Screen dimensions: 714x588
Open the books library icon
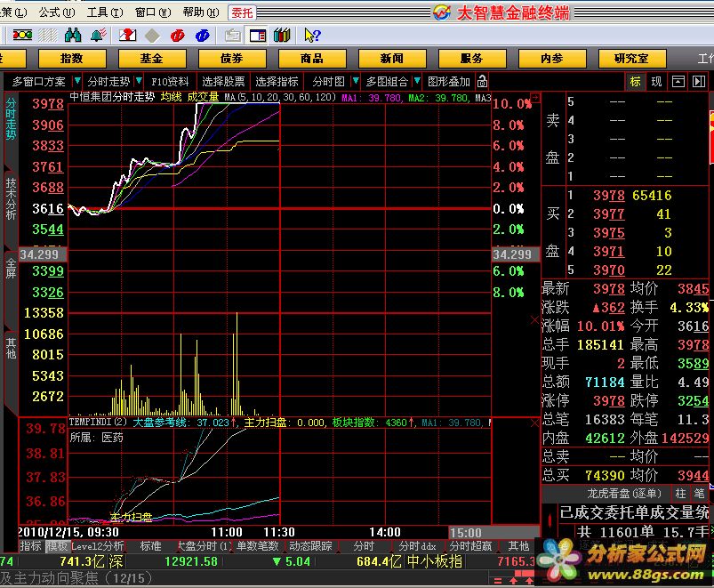coord(282,35)
